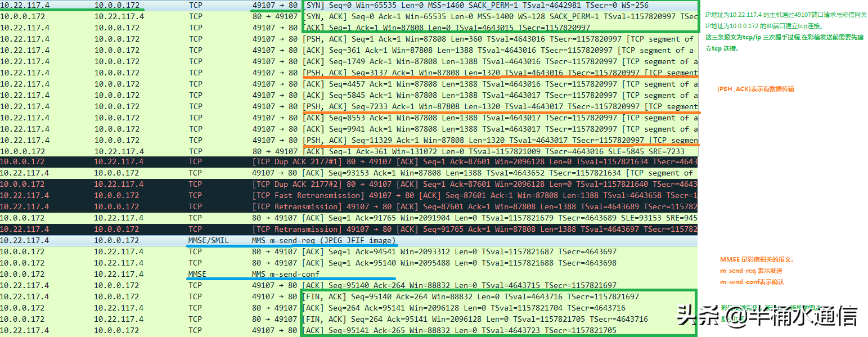
Task: Select the [PSH, ACK] Seq=7233 packet row
Action: coord(349,106)
